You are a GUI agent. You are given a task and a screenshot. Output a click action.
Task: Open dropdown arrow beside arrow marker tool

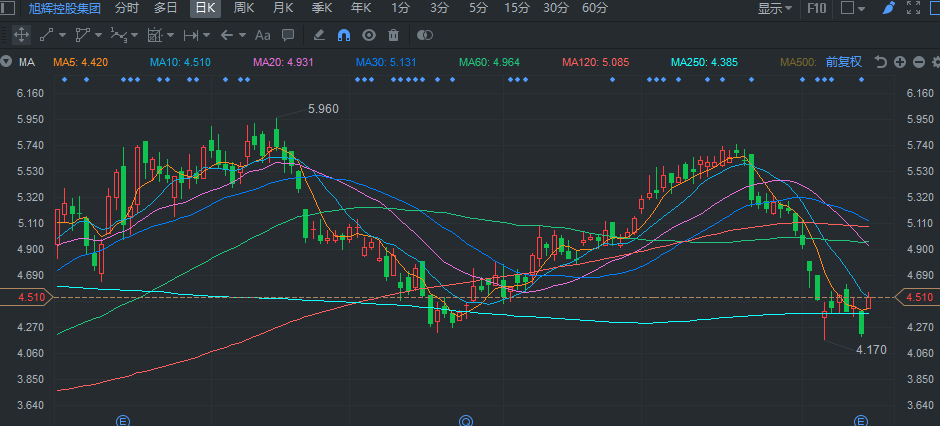242,35
